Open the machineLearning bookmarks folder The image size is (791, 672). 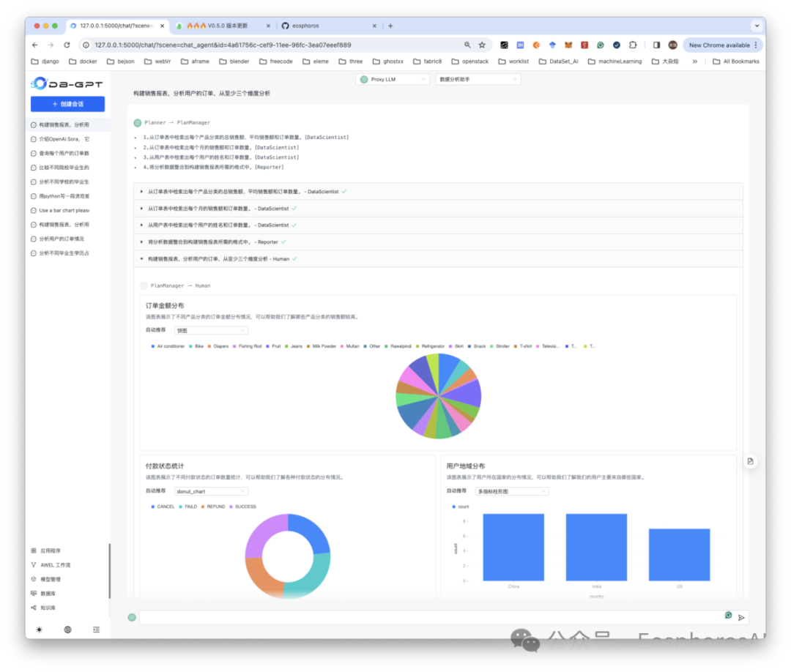pyautogui.click(x=614, y=61)
